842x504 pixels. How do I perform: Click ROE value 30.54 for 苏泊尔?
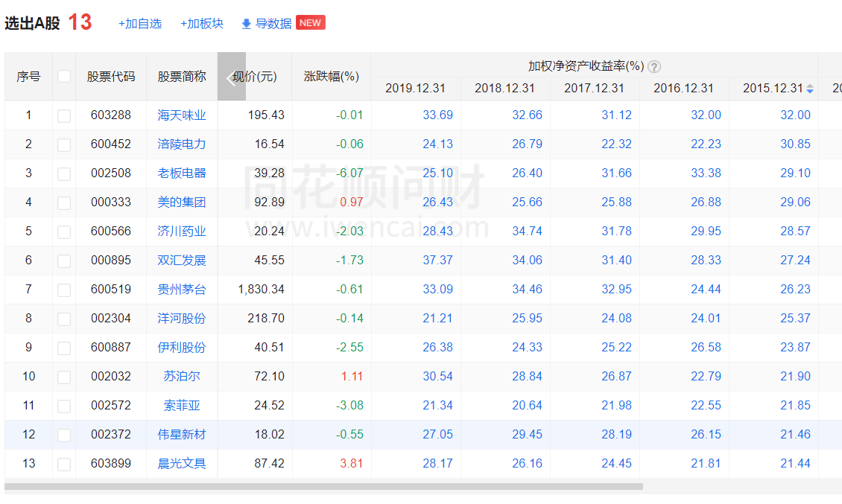437,376
